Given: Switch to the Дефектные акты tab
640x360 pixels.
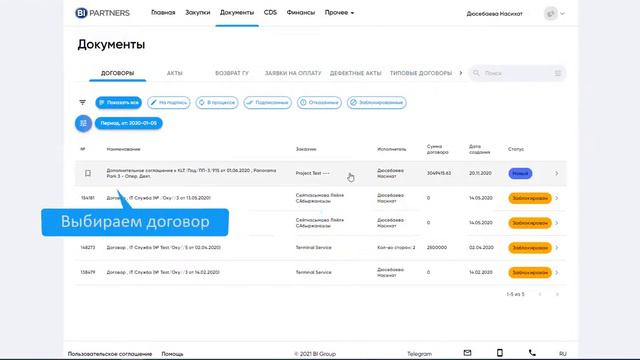Looking at the screenshot, I should (x=356, y=73).
